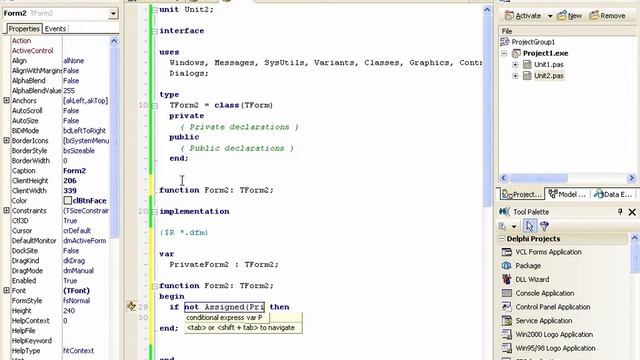Click the Project1.exe icon
The image size is (640, 360).
(x=516, y=53)
